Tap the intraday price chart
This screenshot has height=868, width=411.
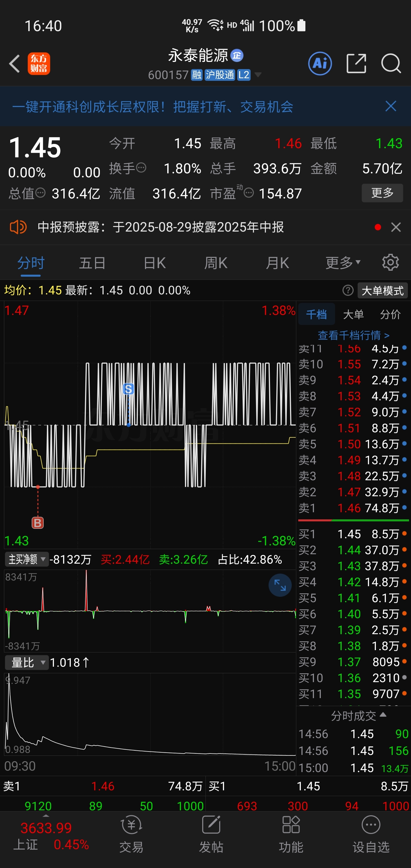[x=150, y=425]
